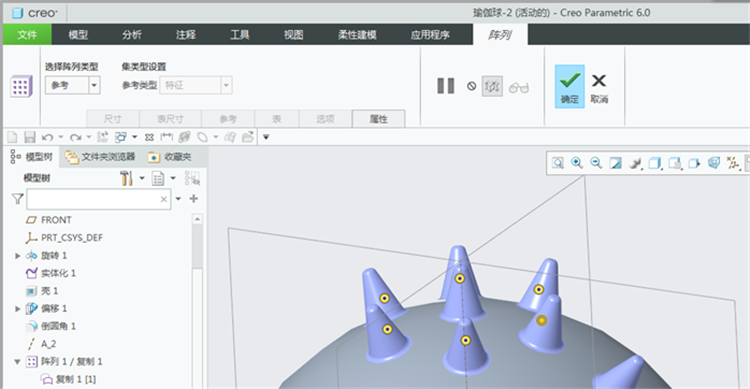Toggle yellow pattern dot on highlighted cone
The image size is (750, 389).
(541, 321)
